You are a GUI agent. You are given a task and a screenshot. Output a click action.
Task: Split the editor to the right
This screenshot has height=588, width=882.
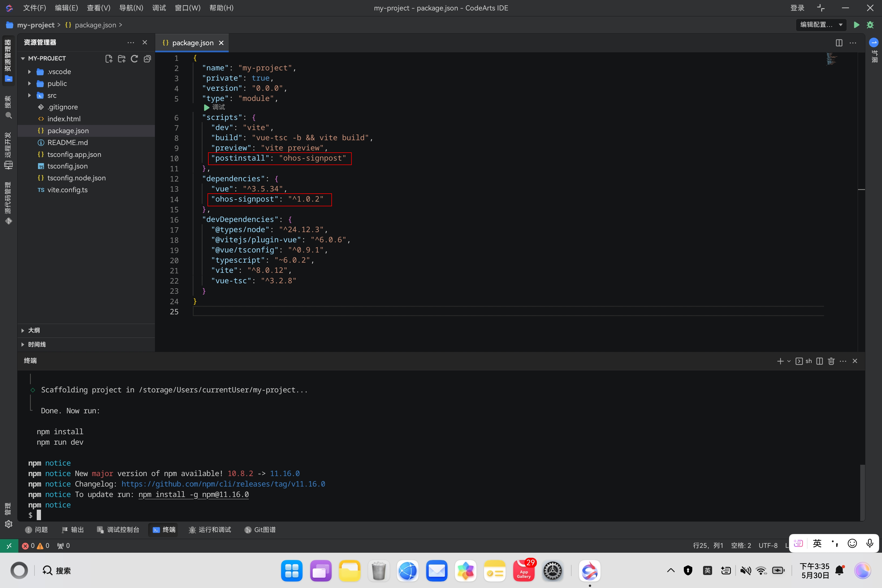(839, 43)
